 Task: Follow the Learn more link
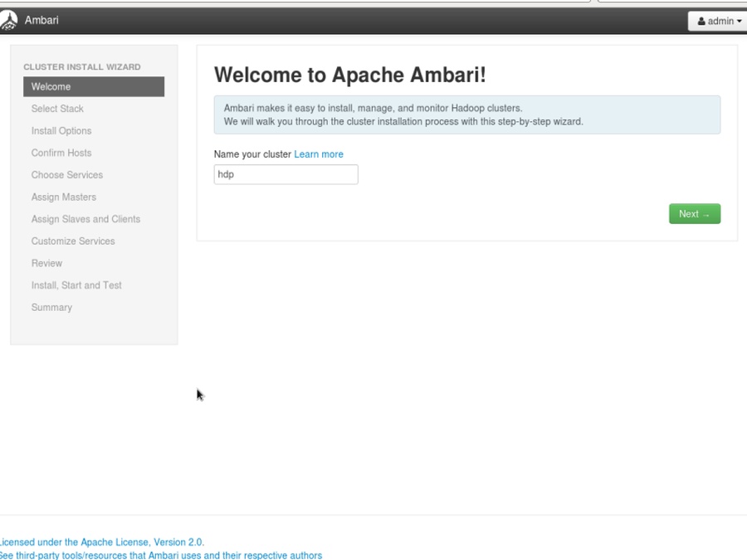[x=319, y=154]
